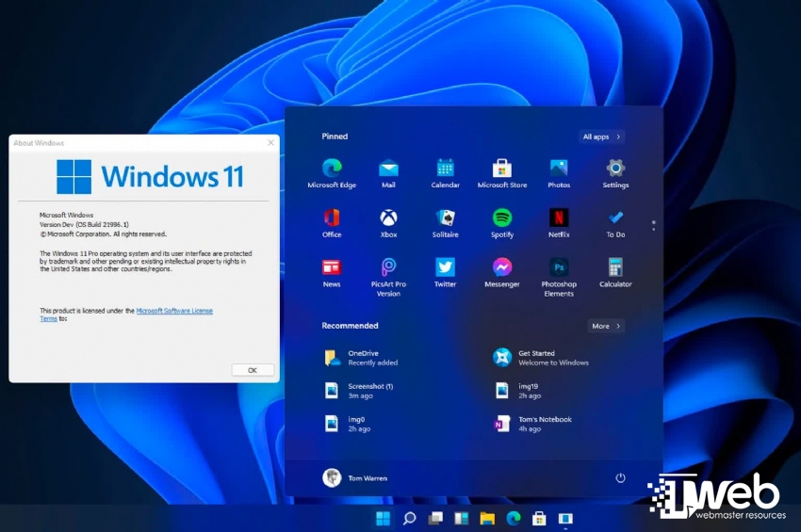Launch the Photos app
Viewport: 801px width, 532px height.
click(x=559, y=173)
